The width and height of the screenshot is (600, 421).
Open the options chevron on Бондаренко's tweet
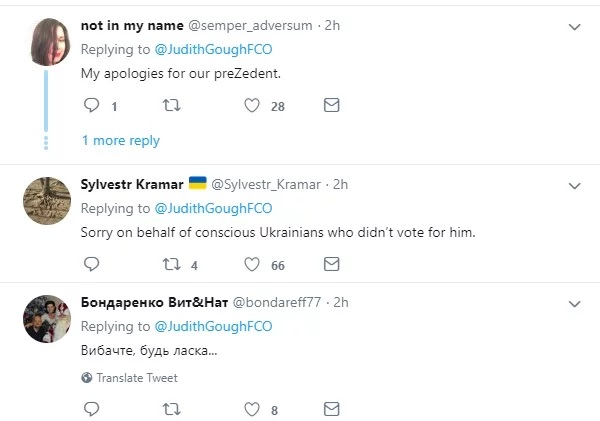(x=575, y=303)
